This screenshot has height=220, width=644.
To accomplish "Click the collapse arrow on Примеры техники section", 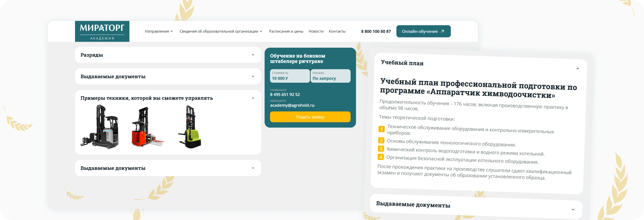I will 253,98.
